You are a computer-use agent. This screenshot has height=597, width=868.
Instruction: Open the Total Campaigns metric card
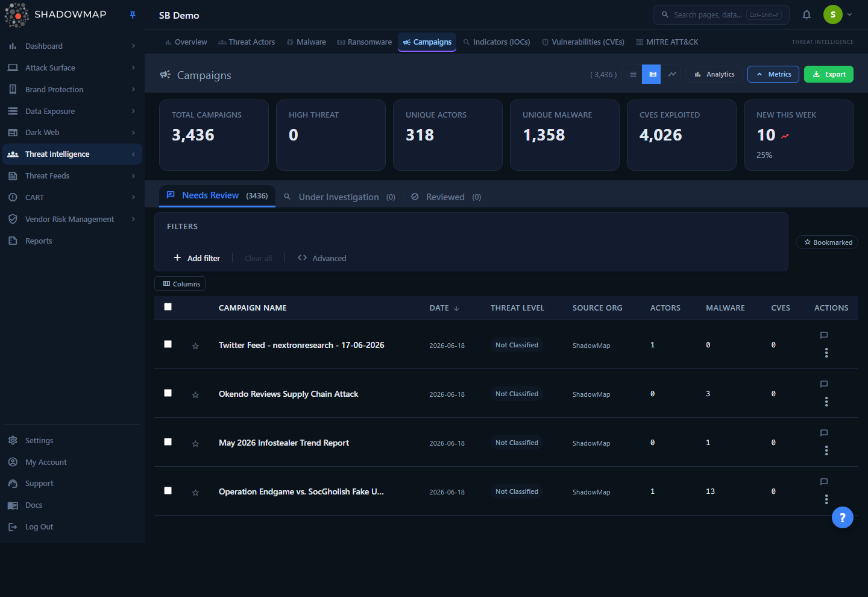pyautogui.click(x=214, y=135)
